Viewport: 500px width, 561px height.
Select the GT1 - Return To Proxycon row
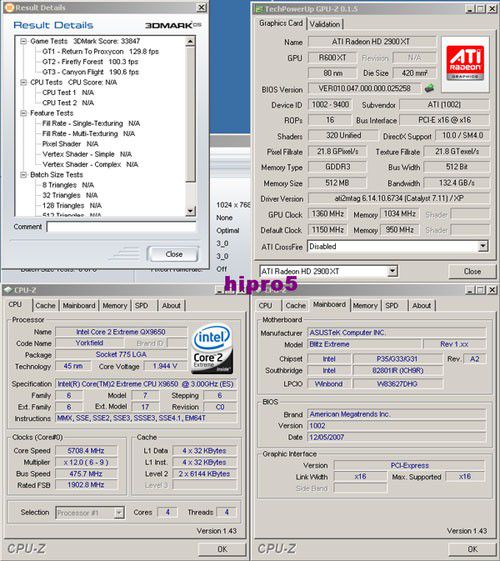[101, 52]
